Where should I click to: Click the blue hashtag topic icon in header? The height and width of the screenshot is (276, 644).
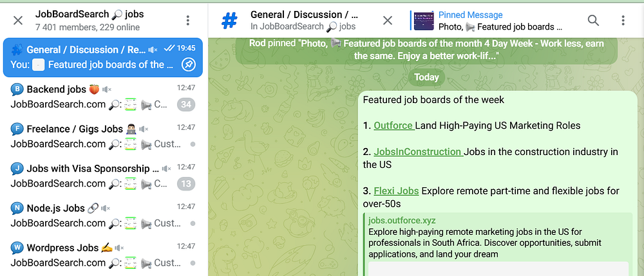229,21
